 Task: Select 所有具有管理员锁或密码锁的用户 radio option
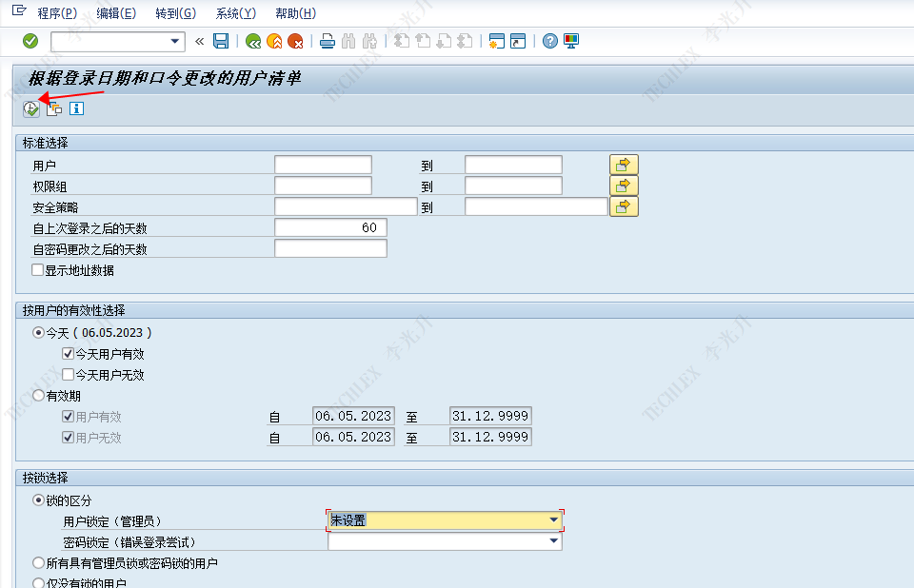(38, 563)
